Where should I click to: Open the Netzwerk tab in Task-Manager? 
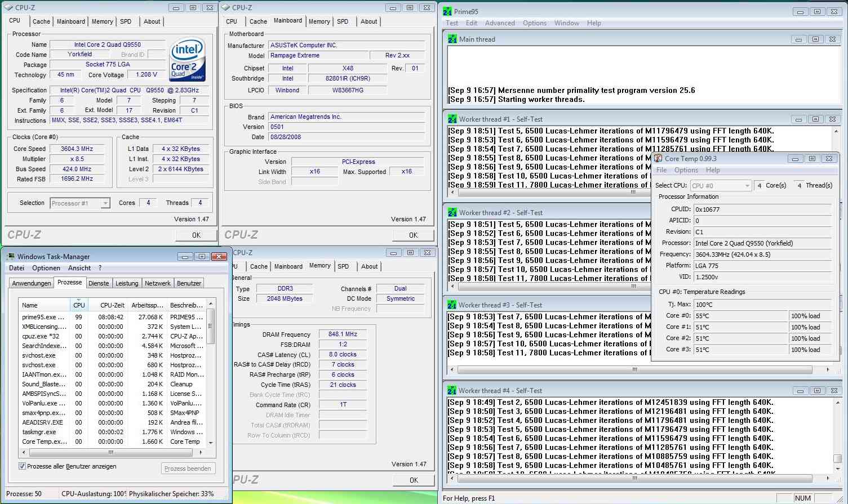[x=158, y=283]
